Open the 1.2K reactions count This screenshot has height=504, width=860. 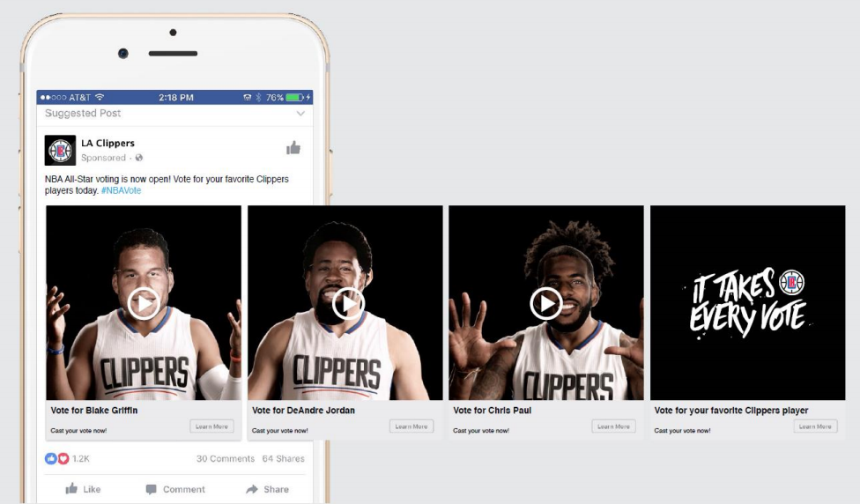(x=81, y=458)
